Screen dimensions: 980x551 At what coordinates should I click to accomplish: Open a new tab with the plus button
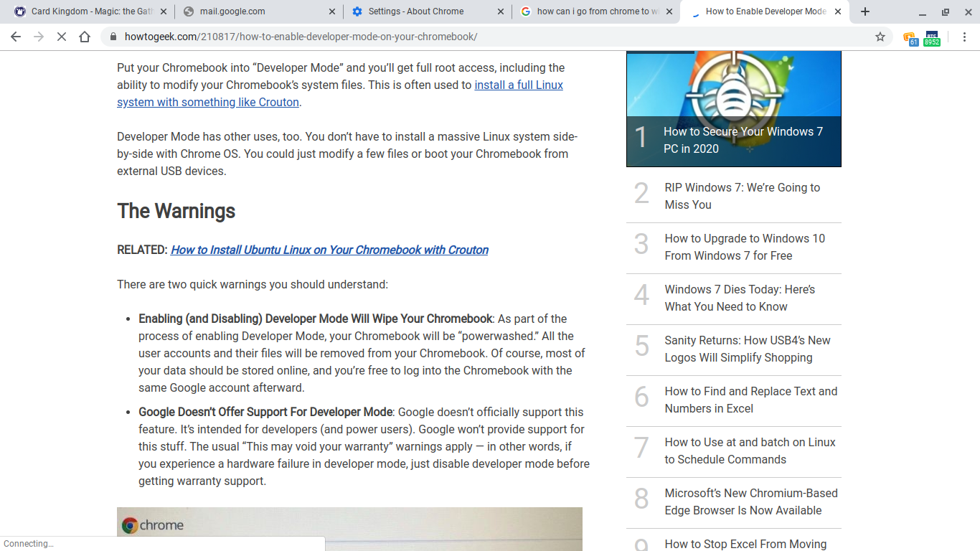coord(865,11)
